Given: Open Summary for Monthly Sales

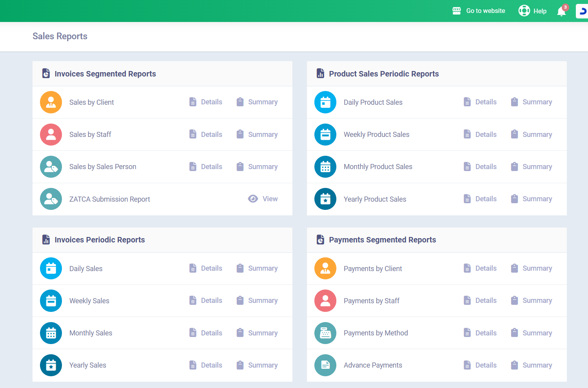Looking at the screenshot, I should pos(257,333).
